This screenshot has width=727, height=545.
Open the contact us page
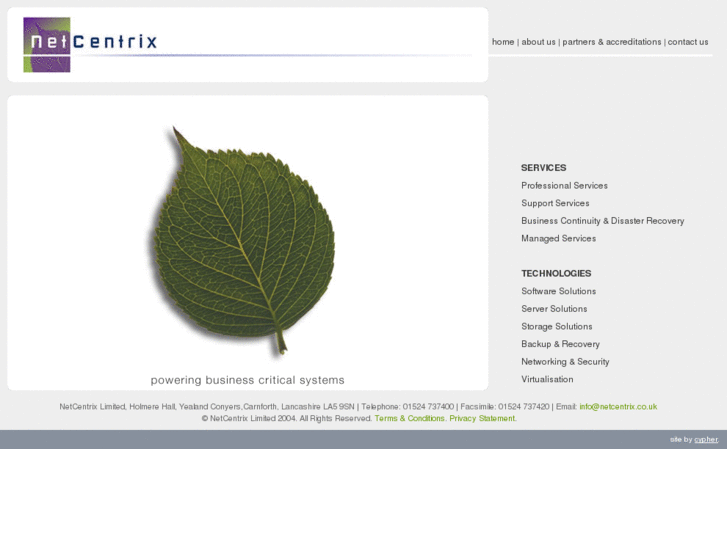[x=688, y=42]
